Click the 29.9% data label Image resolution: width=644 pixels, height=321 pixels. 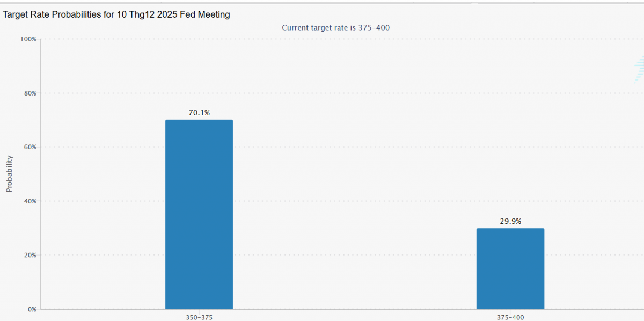510,221
